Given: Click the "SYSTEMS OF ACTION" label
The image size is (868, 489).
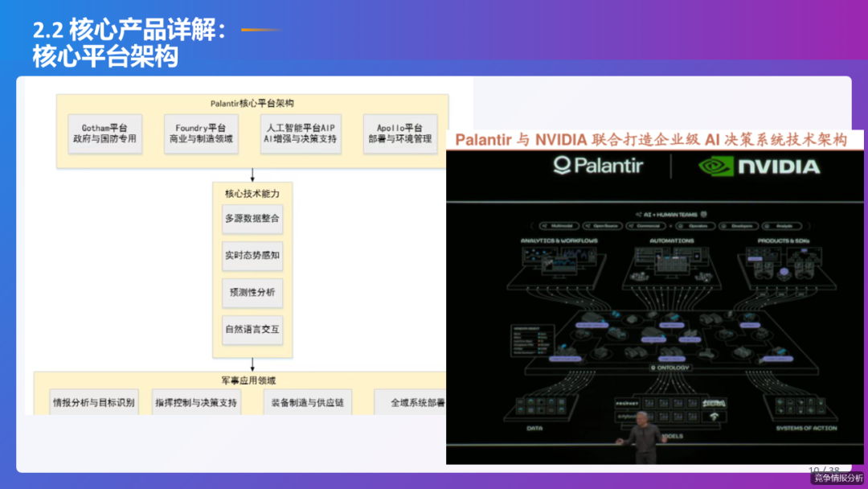Looking at the screenshot, I should click(x=807, y=428).
